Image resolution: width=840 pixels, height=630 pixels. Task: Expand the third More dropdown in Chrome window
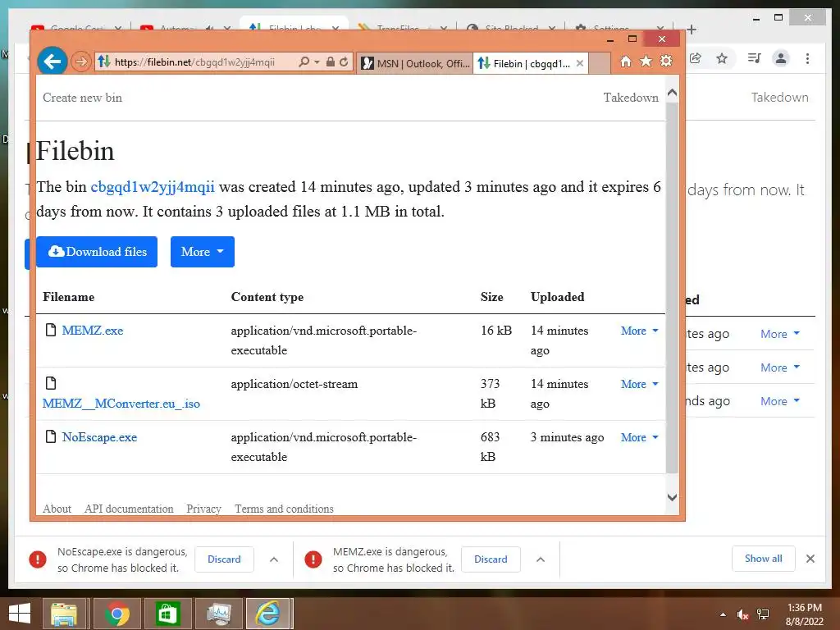[x=780, y=402]
